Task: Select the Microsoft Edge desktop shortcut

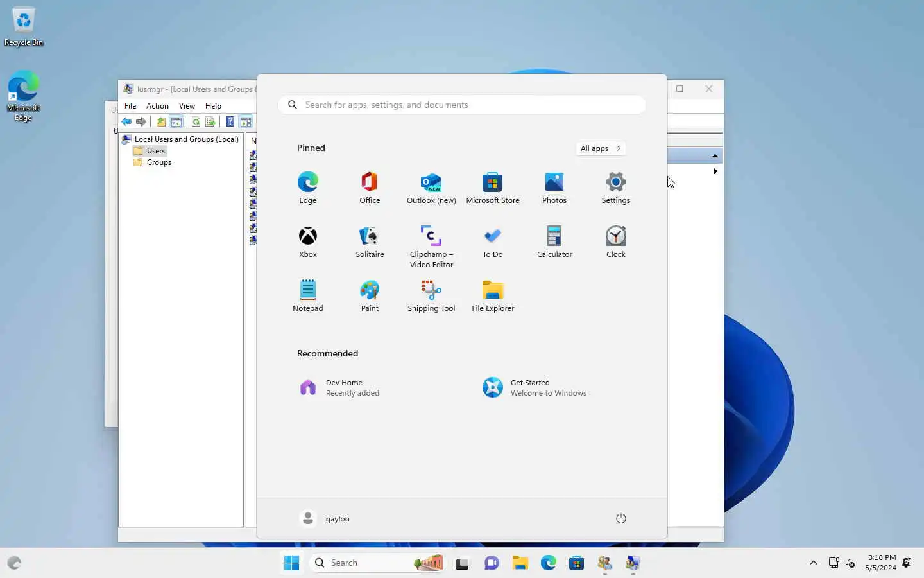Action: [24, 96]
